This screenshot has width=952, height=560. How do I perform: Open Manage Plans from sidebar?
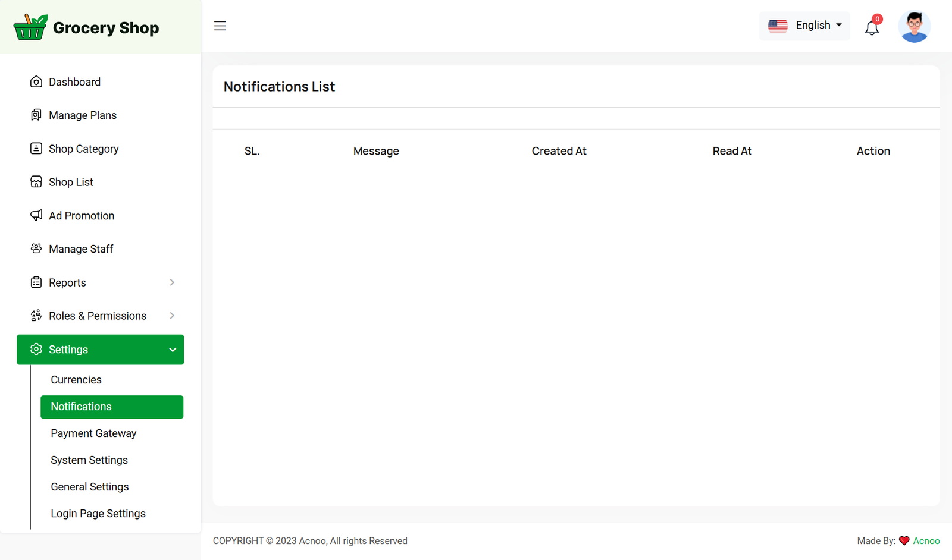(x=83, y=115)
